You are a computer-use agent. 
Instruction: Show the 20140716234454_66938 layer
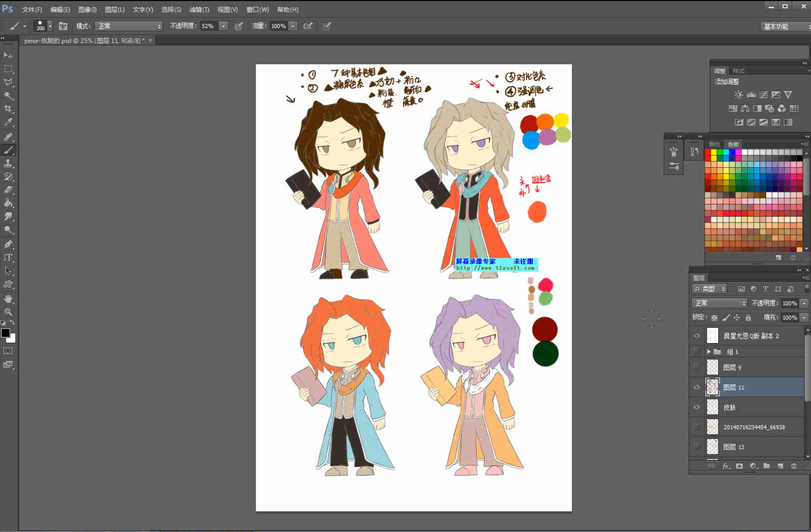(696, 427)
